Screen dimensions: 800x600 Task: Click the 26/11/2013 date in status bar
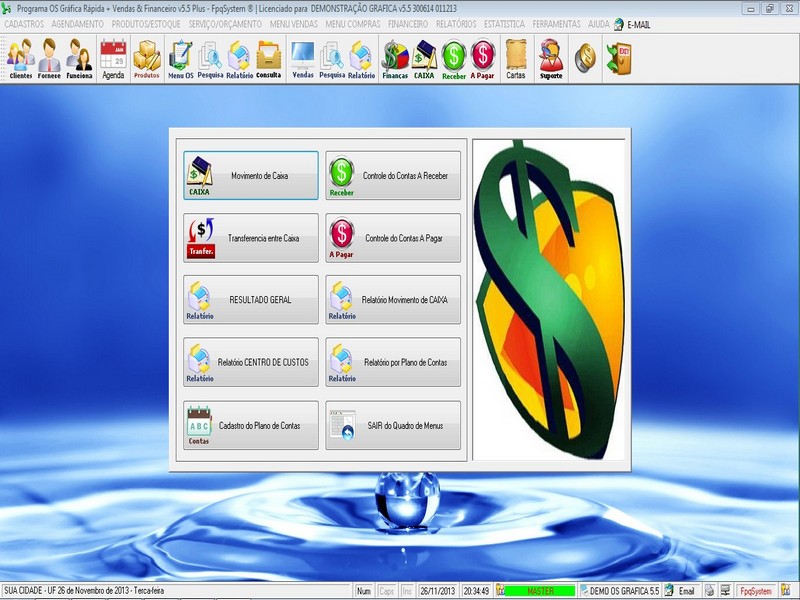[x=437, y=591]
